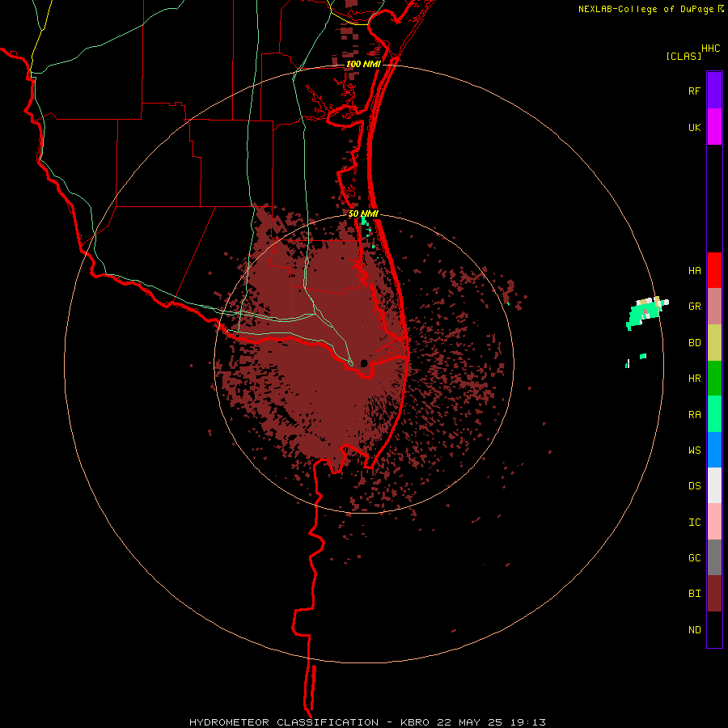Select the BI brown legend swatch

click(x=714, y=594)
